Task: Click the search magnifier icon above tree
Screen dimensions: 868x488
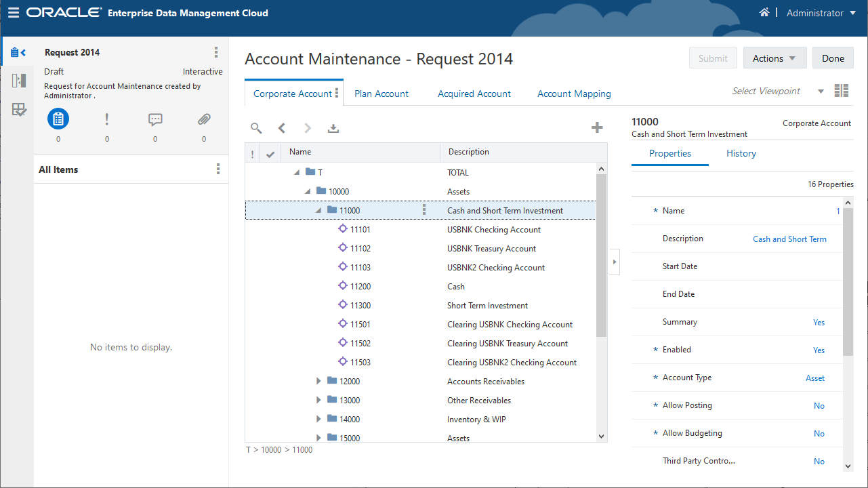Action: (256, 128)
